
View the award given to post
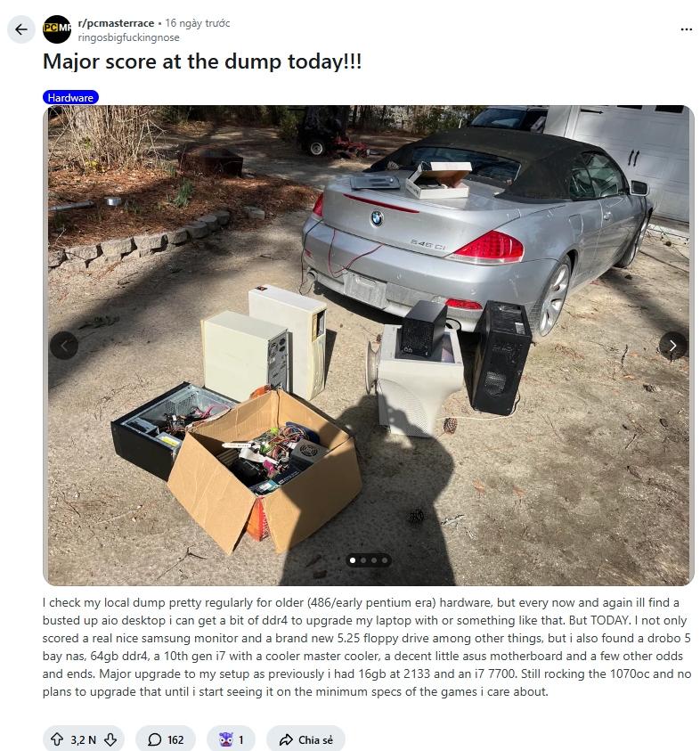tap(232, 739)
